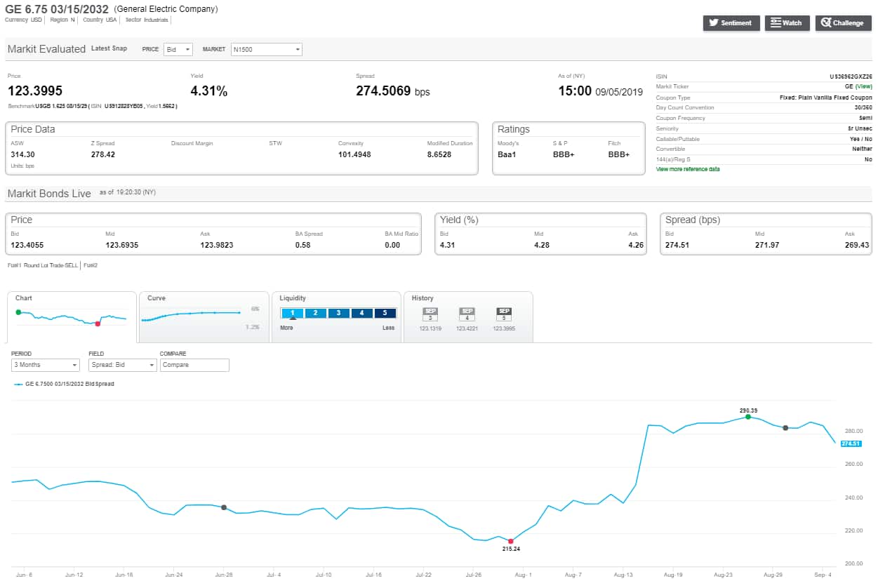Open the PERIOD 3 Months dropdown
The image size is (878, 588).
[x=46, y=365]
